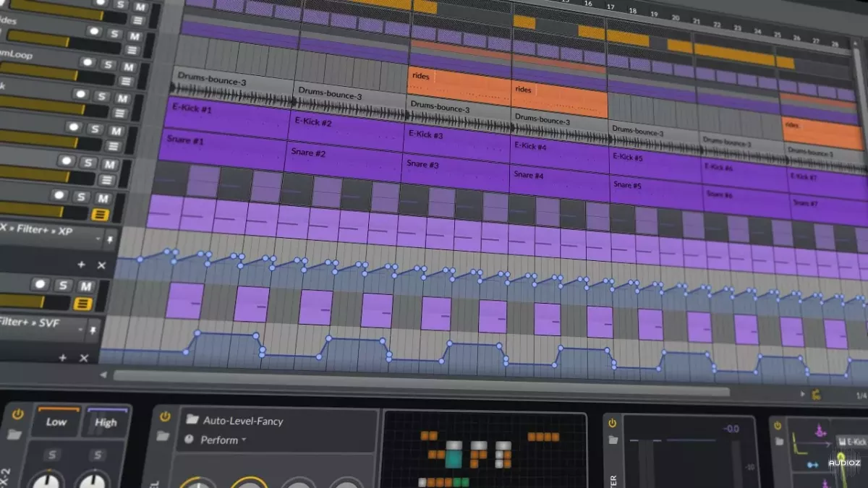The width and height of the screenshot is (868, 488).
Task: Click the arranger scroll-left arrow
Action: [x=103, y=374]
